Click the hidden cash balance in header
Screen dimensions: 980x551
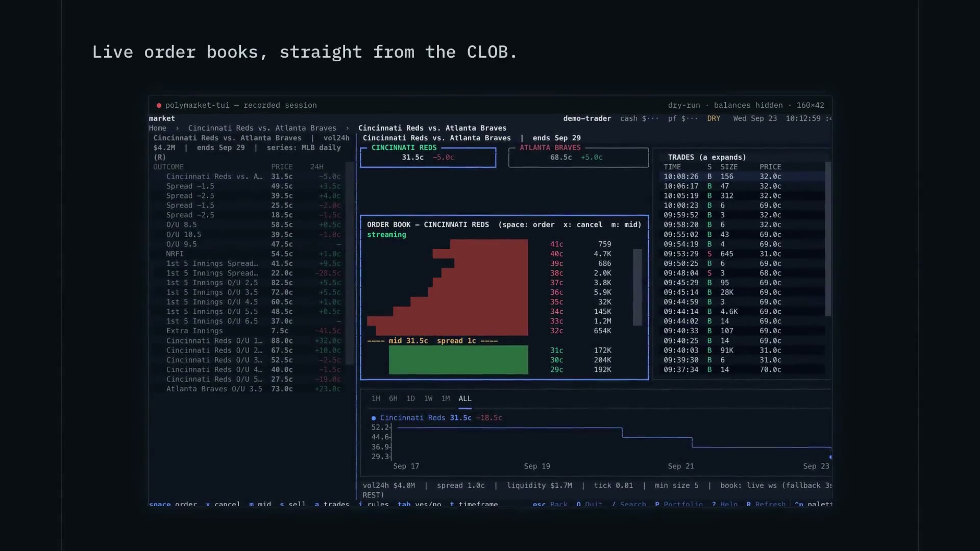pos(639,118)
